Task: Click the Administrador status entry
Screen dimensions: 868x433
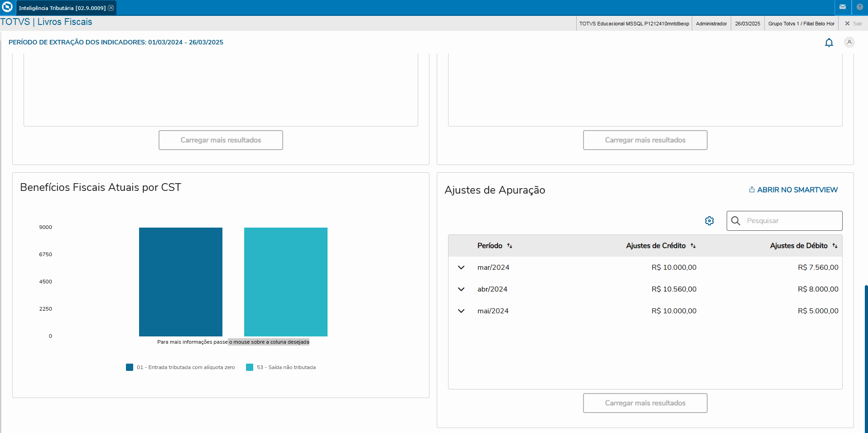Action: click(711, 24)
